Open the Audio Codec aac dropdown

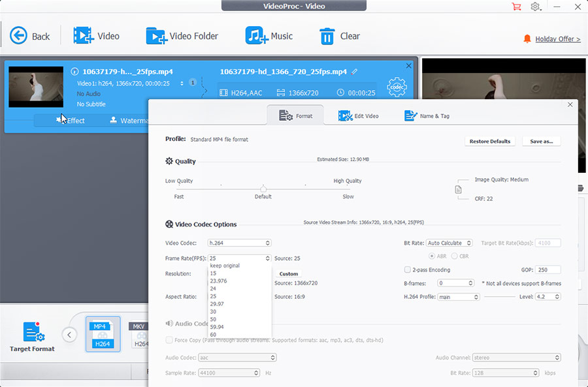237,358
